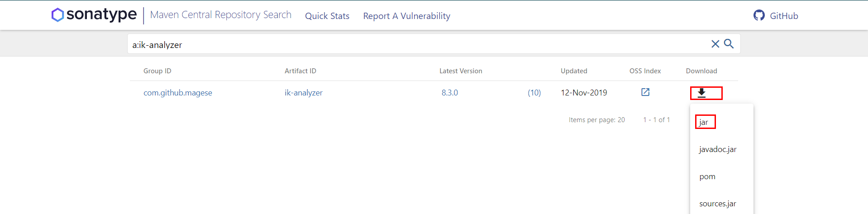Screen dimensions: 868x214
Task: Open the GitHub link
Action: click(x=776, y=16)
